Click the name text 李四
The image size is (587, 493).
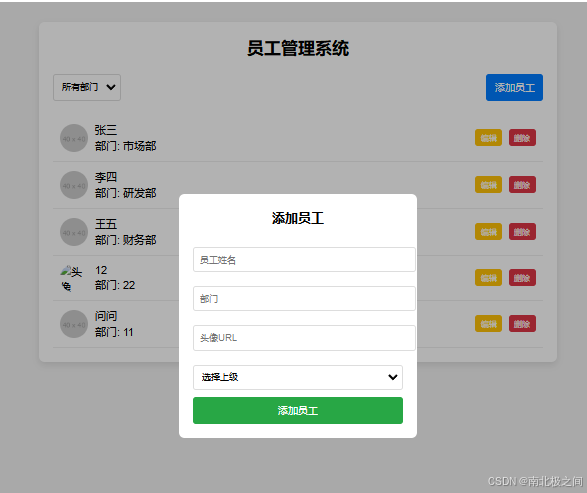click(106, 177)
